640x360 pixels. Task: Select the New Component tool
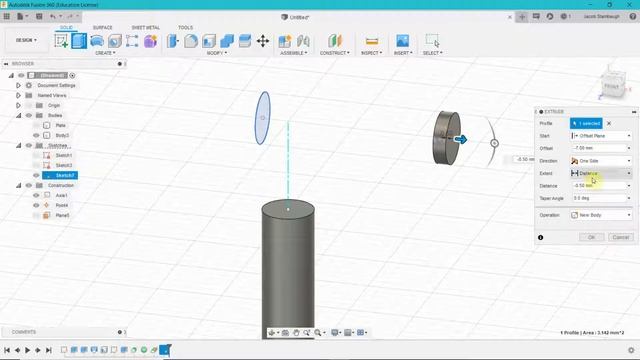click(285, 41)
